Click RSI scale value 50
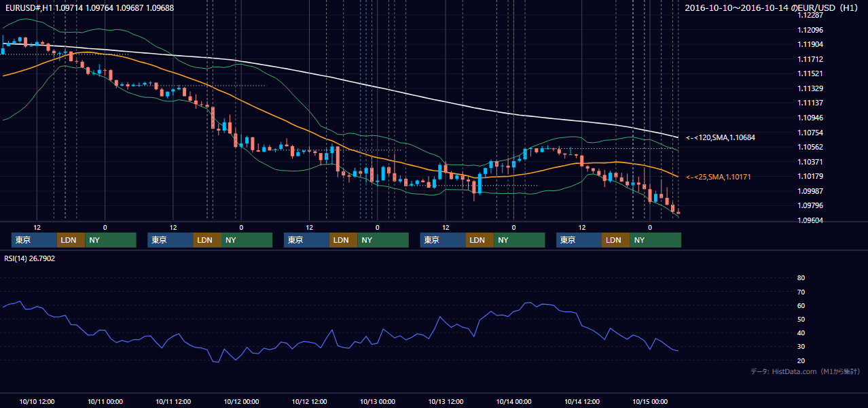Image resolution: width=868 pixels, height=408 pixels. [x=801, y=319]
